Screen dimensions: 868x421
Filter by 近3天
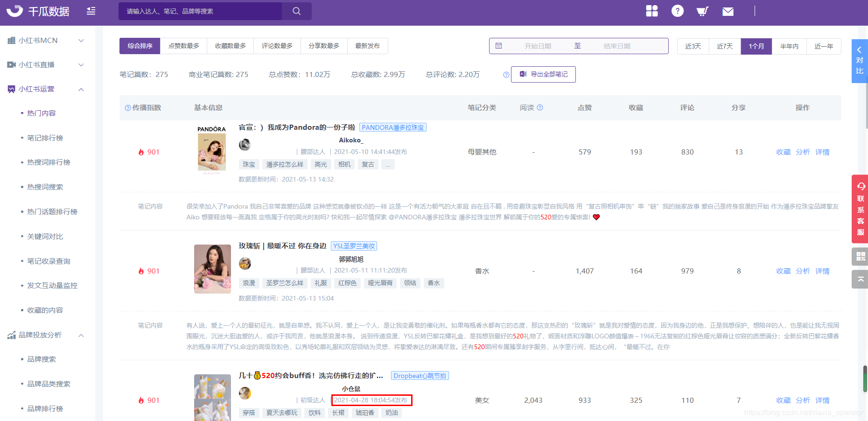click(693, 46)
